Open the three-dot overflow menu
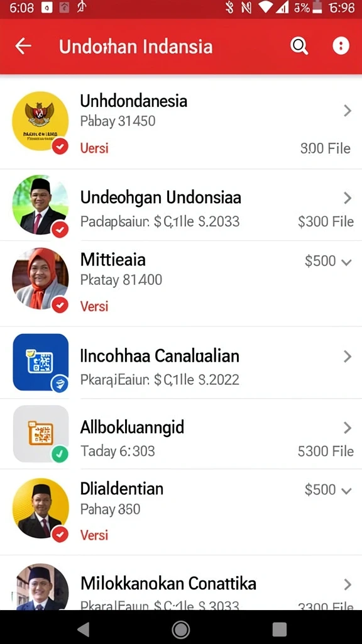Viewport: 362px width, 644px height. (341, 46)
